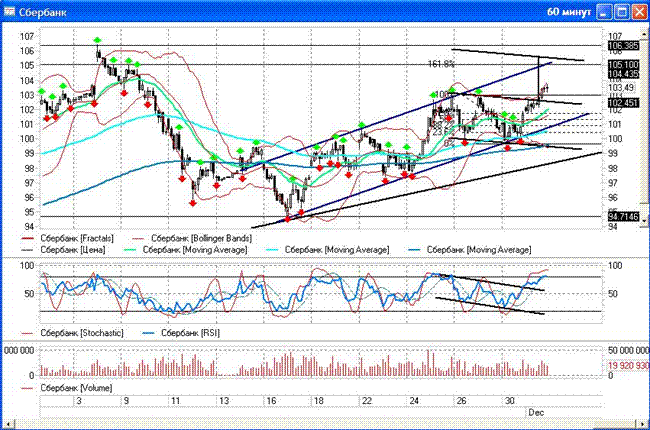Screen dimensions: 650x430
Task: Click the price panel vertical scrollbar down arrow
Action: coord(645,221)
